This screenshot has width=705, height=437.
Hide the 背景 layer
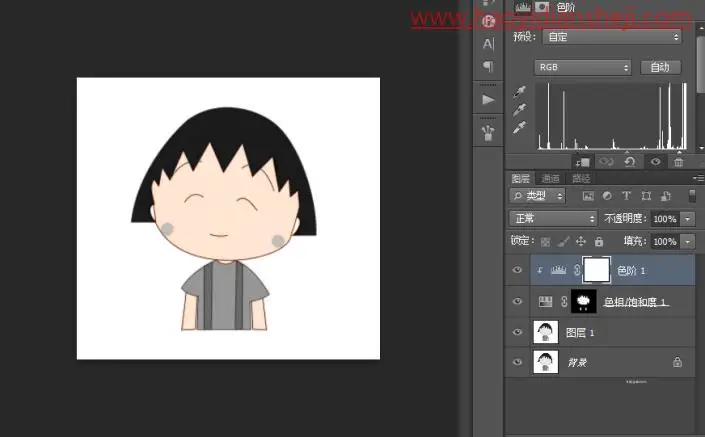click(x=518, y=362)
